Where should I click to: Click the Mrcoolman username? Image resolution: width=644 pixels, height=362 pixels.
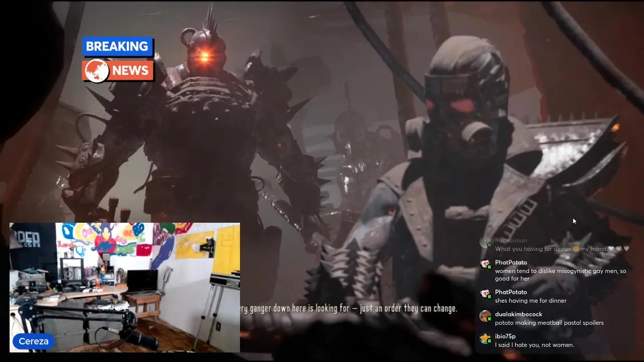coord(511,240)
